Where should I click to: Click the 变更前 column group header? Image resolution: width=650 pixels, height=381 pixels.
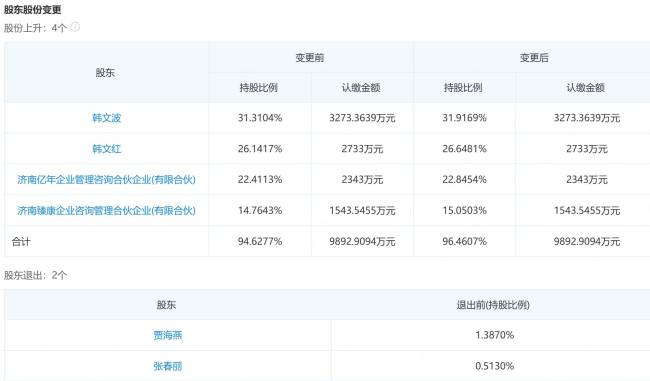click(310, 58)
